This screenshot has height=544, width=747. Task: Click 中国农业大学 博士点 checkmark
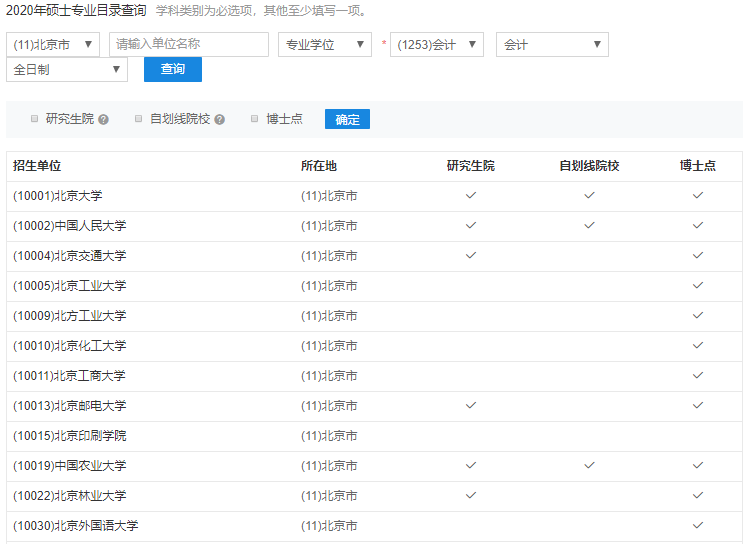698,465
